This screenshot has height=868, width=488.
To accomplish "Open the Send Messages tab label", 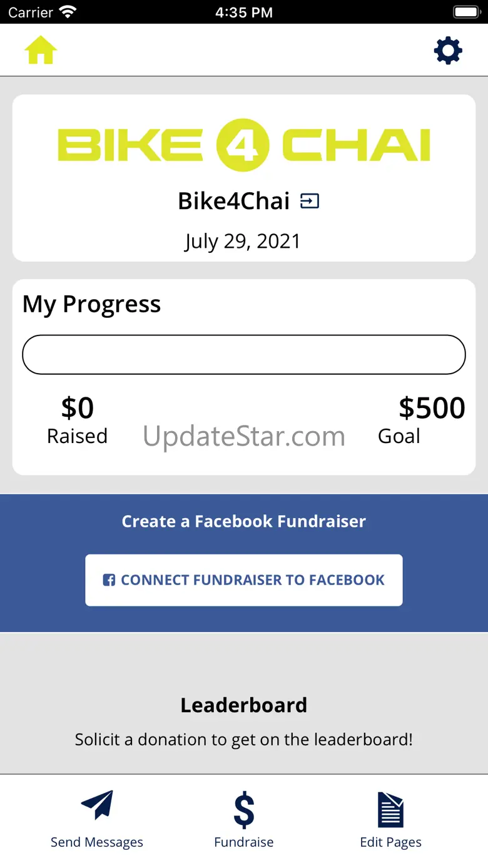I will coord(97,842).
